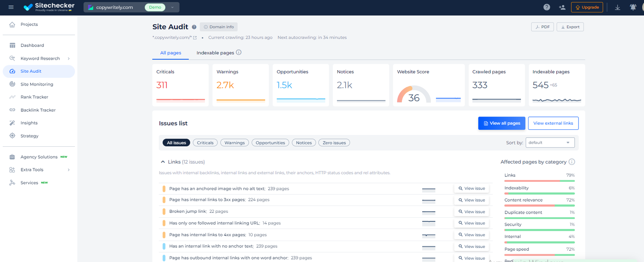Open the hamburger menu icon
The height and width of the screenshot is (262, 644).
pyautogui.click(x=11, y=7)
